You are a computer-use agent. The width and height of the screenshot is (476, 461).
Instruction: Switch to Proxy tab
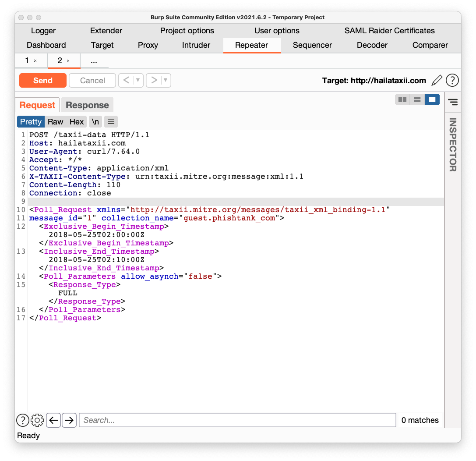(148, 45)
